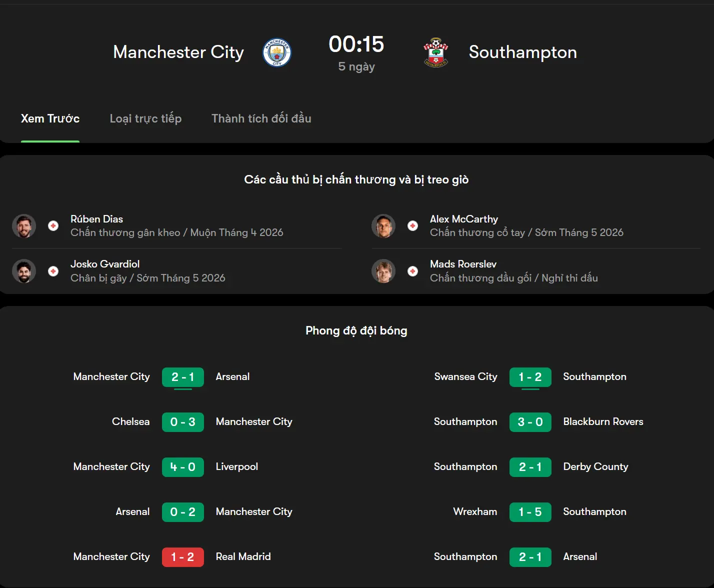
Task: Click Alex McCarthy's player avatar
Action: click(x=383, y=225)
